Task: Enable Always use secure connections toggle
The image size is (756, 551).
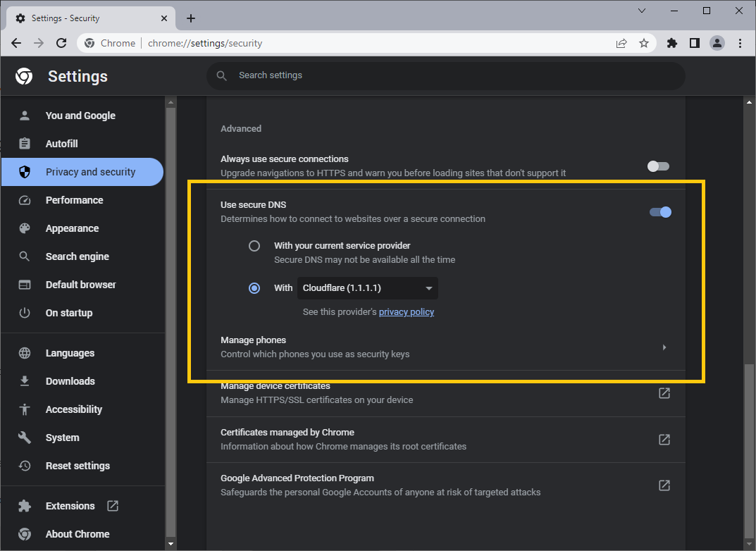Action: (658, 166)
